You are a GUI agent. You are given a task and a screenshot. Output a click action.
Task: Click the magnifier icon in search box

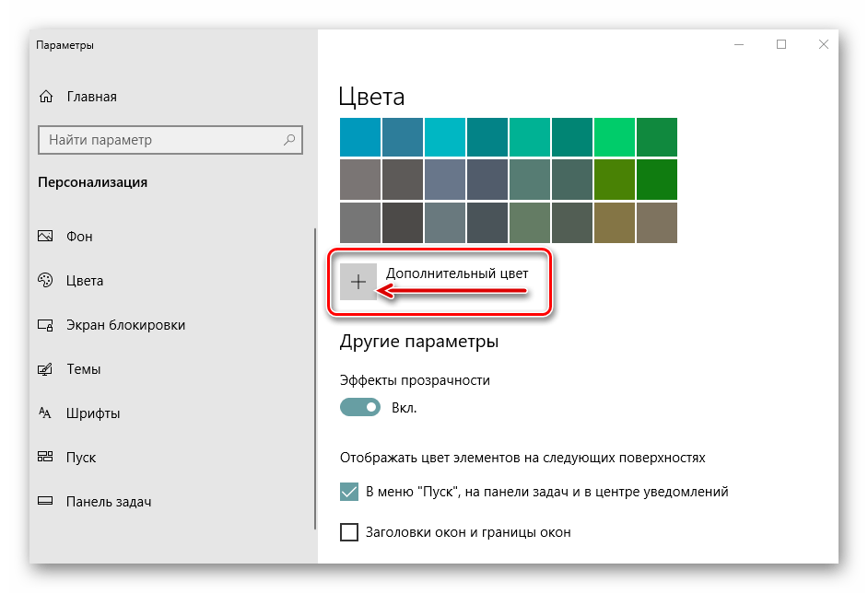[289, 140]
